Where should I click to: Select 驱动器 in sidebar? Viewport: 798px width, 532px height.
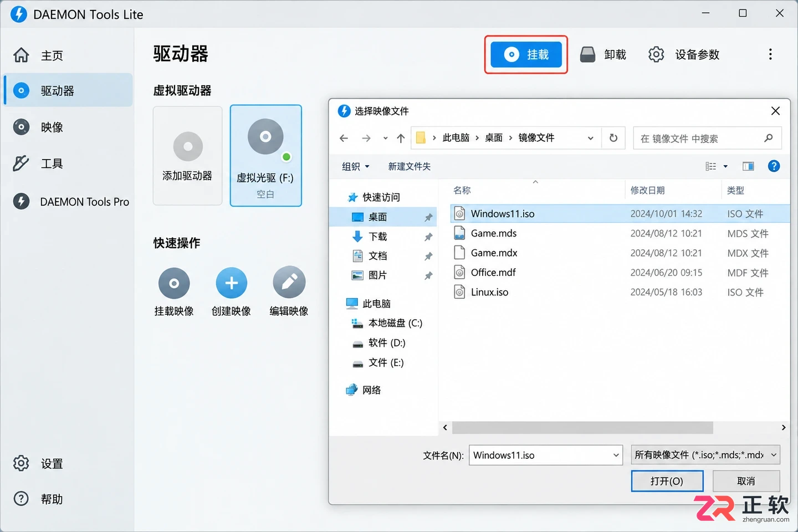coord(68,90)
